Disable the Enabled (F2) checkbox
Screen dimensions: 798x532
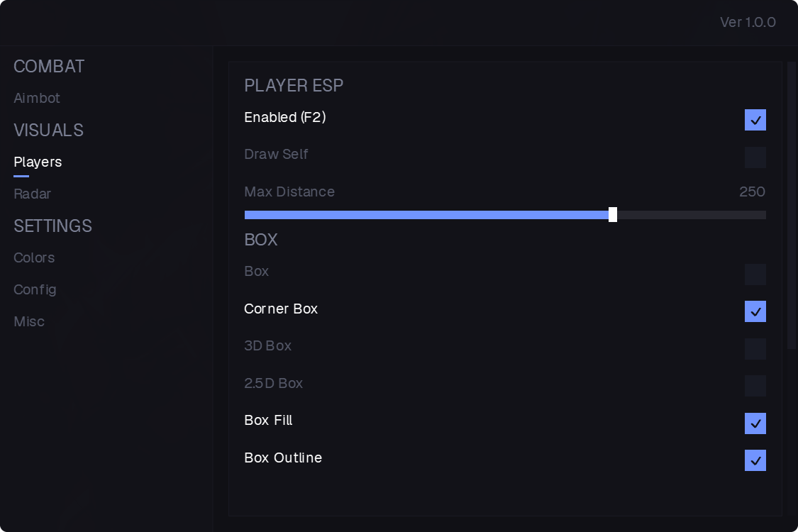(x=755, y=120)
